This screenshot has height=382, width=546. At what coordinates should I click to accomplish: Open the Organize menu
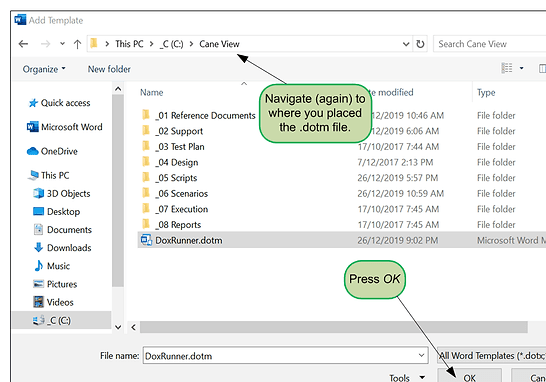(x=44, y=69)
